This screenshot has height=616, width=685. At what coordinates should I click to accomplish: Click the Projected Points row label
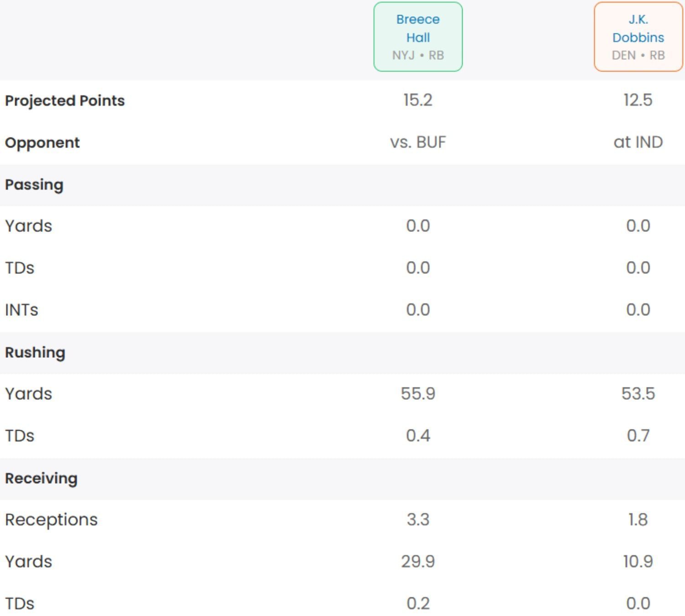(65, 100)
